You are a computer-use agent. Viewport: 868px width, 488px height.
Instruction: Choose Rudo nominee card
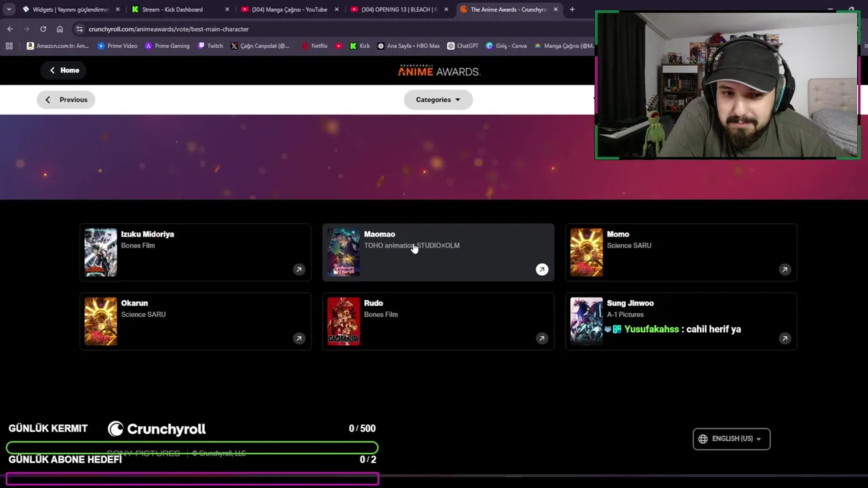[438, 321]
